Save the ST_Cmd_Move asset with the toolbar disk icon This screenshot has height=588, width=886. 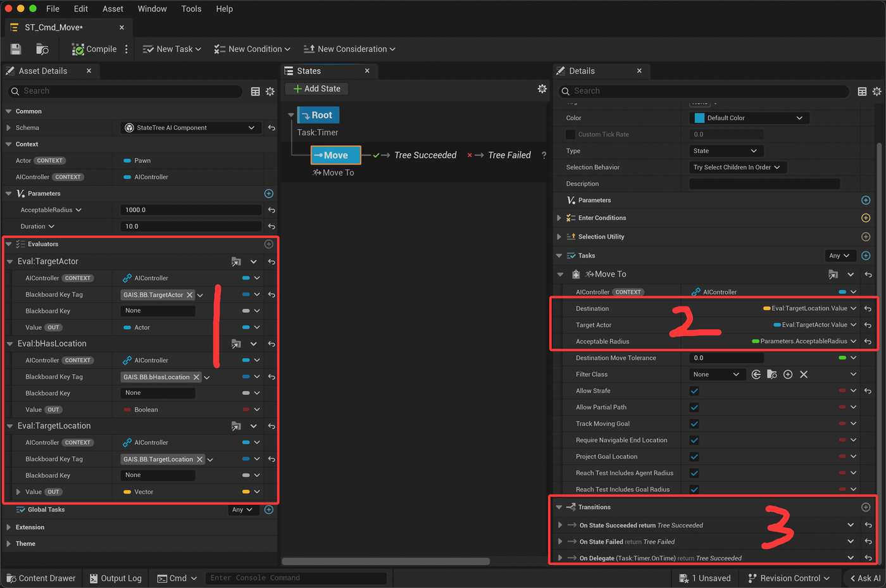click(16, 49)
